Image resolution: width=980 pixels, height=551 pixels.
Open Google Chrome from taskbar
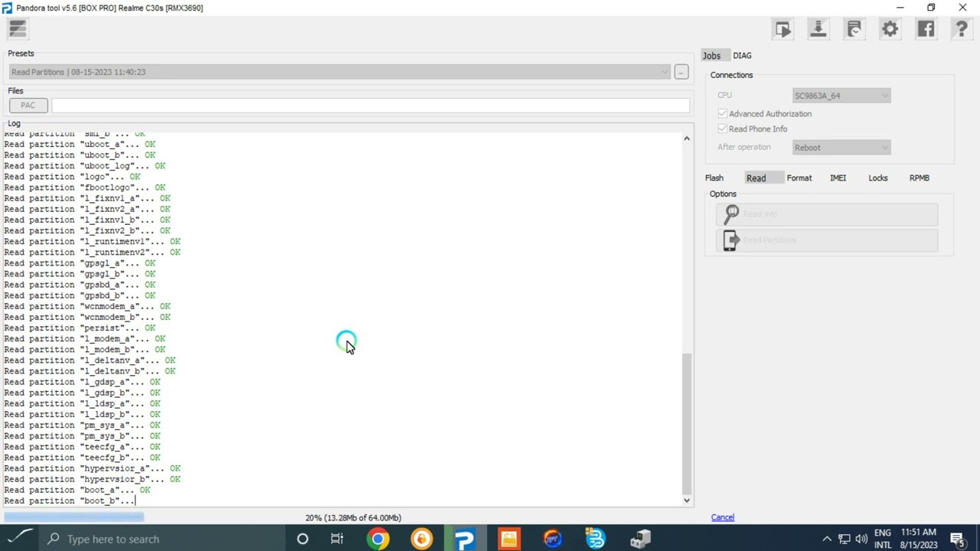pos(377,539)
